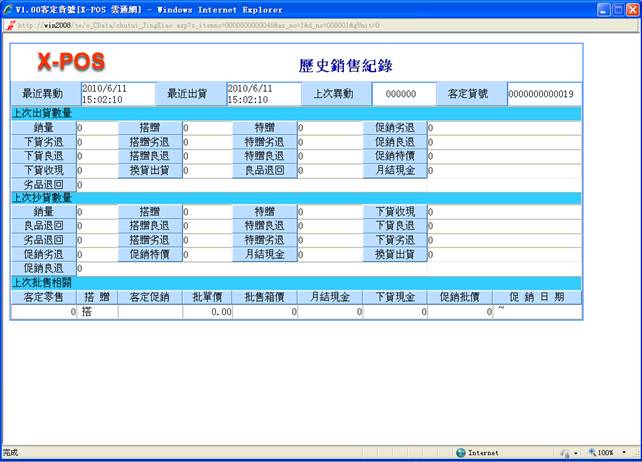Click the 客定零售 value field

(x=45, y=312)
